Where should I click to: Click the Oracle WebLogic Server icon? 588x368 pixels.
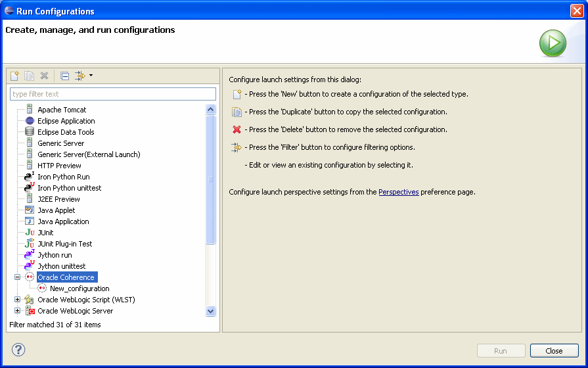pyautogui.click(x=30, y=311)
